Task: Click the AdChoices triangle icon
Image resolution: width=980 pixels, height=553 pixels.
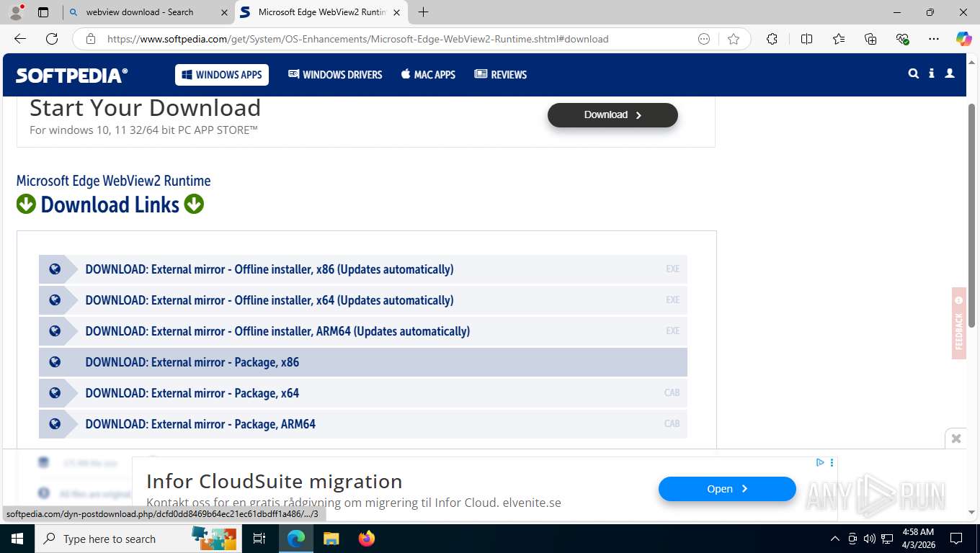Action: pos(820,462)
